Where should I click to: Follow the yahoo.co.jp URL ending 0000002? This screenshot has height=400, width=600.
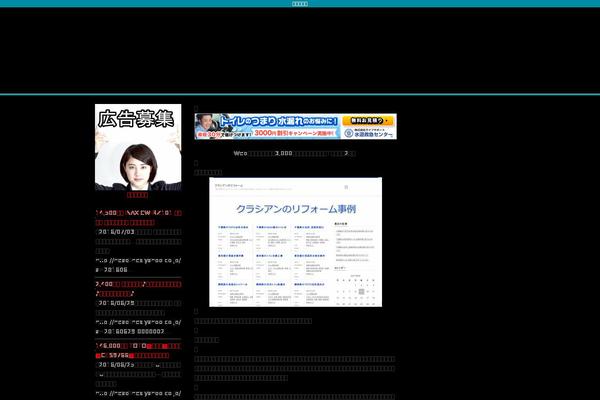click(x=139, y=327)
